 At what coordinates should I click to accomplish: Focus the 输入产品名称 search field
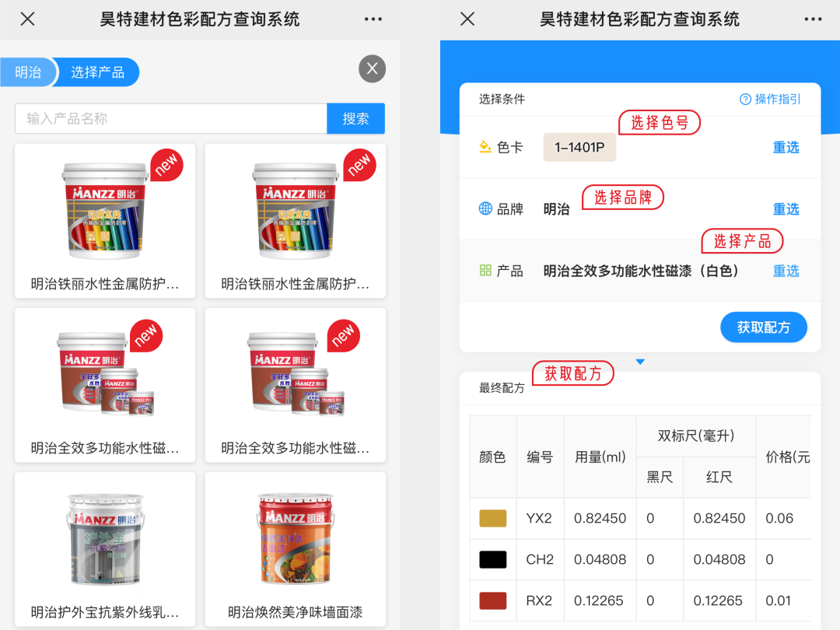pyautogui.click(x=171, y=118)
